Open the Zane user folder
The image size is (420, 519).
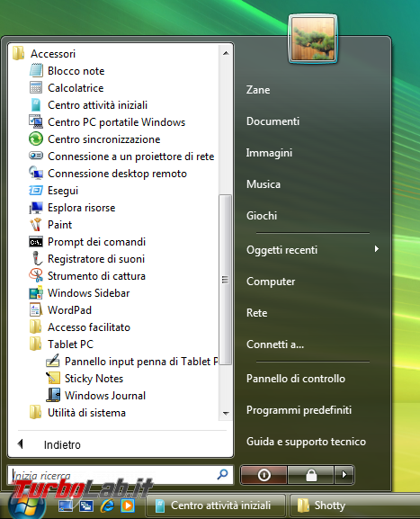pos(258,90)
